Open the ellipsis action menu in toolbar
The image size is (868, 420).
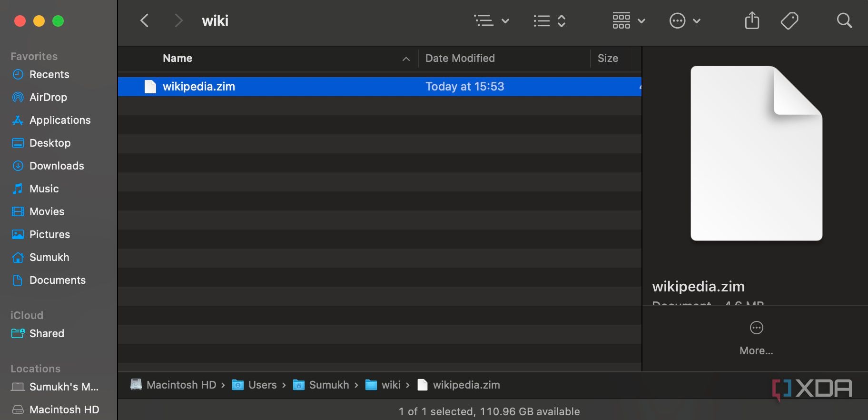685,20
